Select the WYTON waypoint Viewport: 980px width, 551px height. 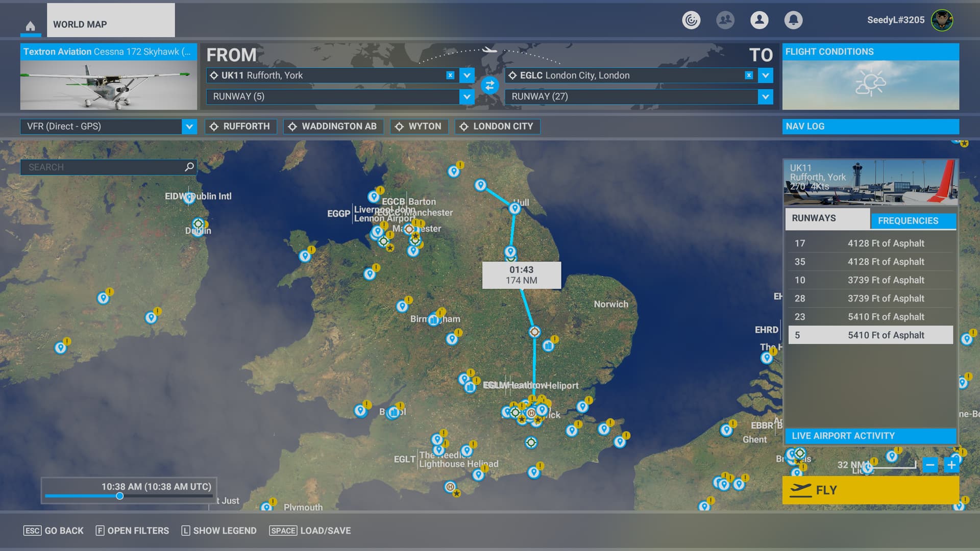(419, 127)
